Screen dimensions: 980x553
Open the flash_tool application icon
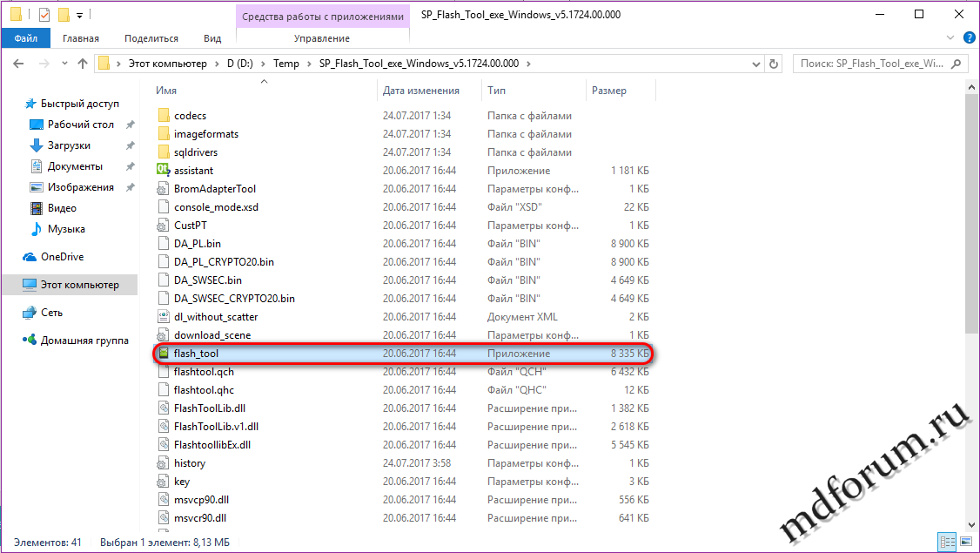[163, 354]
